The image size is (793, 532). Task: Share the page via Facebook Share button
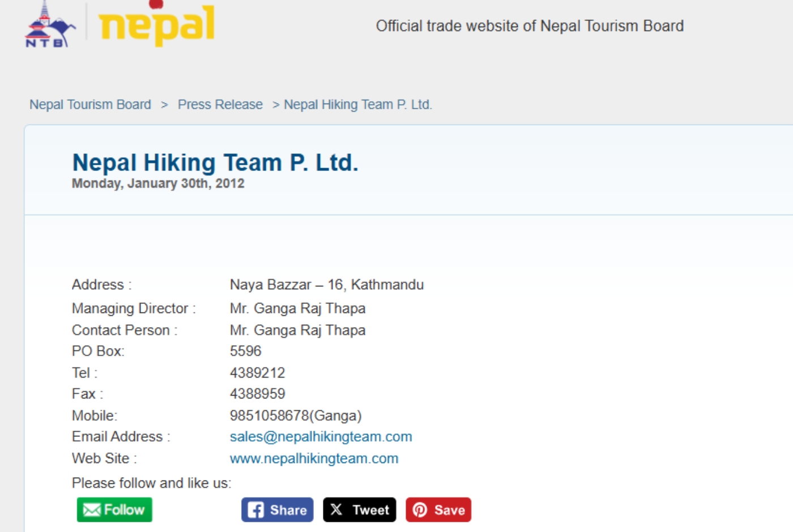pyautogui.click(x=277, y=510)
